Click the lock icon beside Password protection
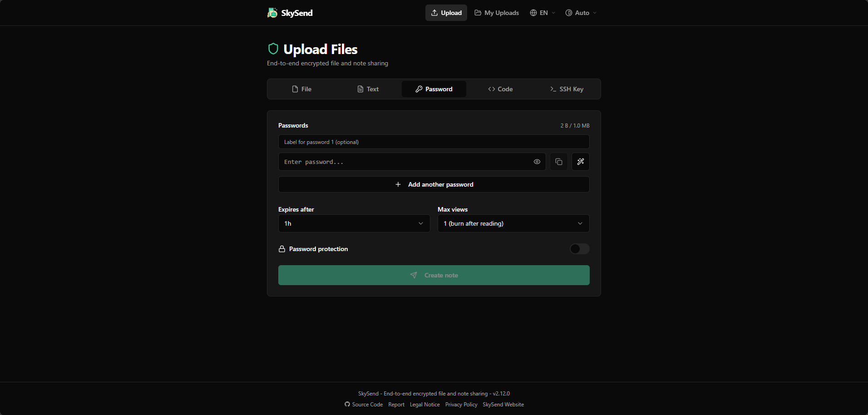This screenshot has width=868, height=415. [x=282, y=249]
